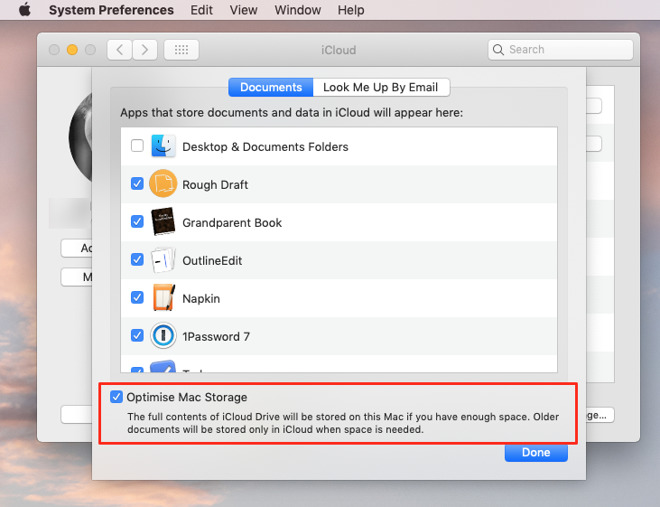Switch to the Documents tab
The image size is (660, 507).
271,87
